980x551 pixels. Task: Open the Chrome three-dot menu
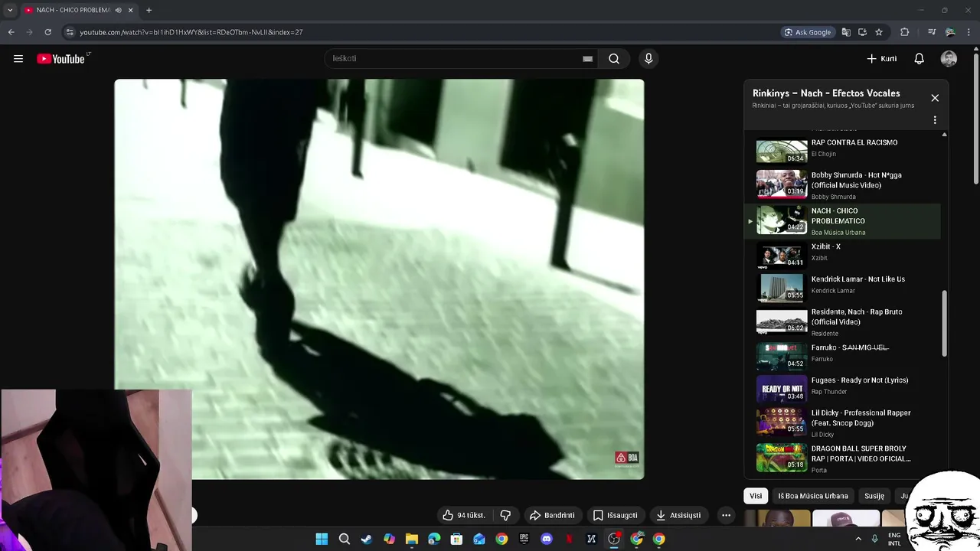click(x=970, y=32)
